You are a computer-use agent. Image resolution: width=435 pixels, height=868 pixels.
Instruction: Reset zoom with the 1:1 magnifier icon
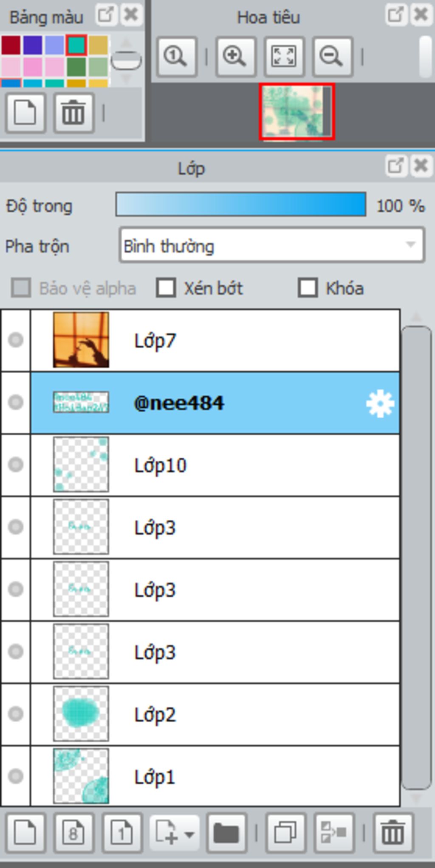(x=176, y=56)
